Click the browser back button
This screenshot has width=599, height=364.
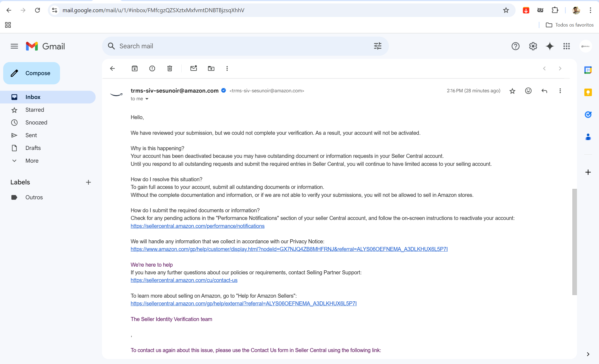point(9,10)
